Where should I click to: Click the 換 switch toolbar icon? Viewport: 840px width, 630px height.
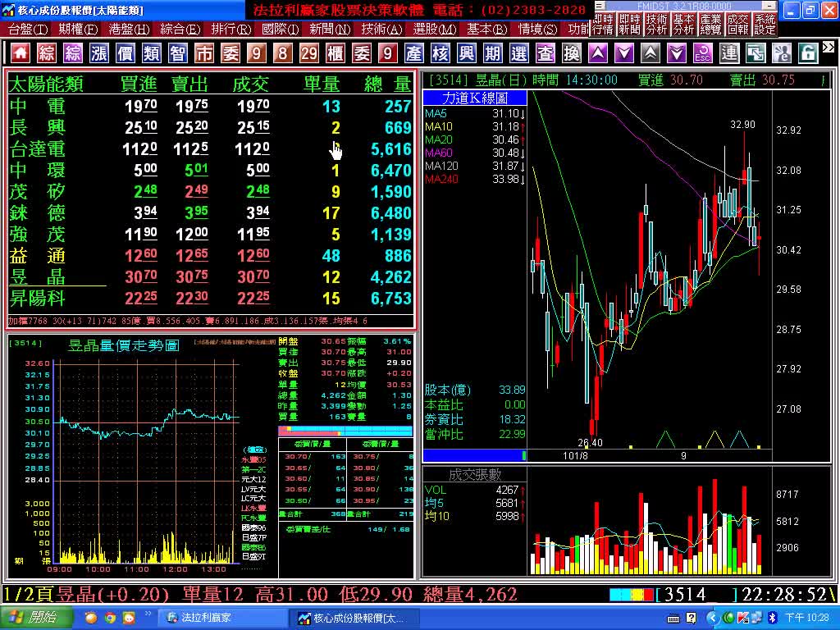click(572, 53)
